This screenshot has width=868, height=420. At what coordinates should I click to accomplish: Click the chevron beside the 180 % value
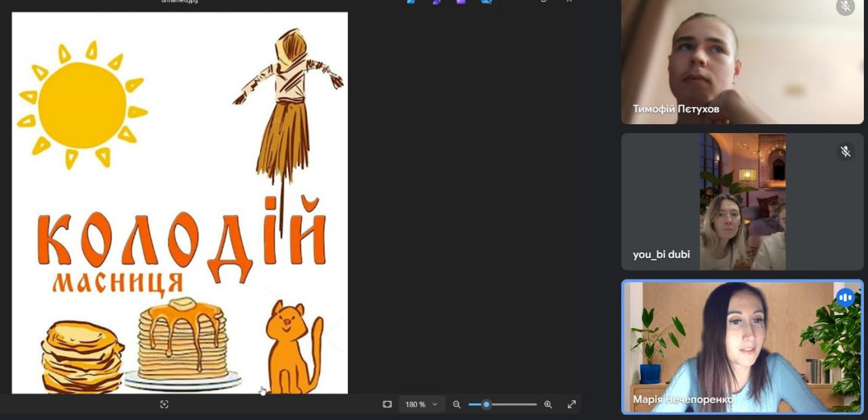[x=435, y=404]
